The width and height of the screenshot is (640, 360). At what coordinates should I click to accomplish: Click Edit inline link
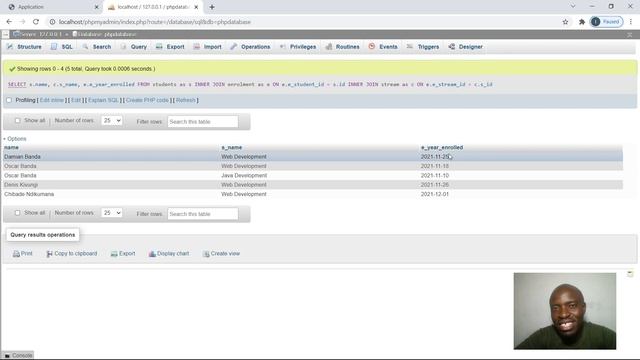pyautogui.click(x=51, y=100)
